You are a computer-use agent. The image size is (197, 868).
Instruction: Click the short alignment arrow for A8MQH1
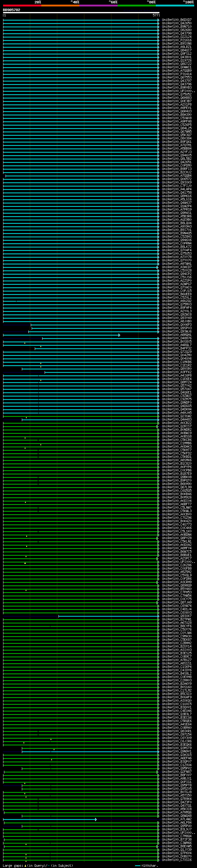(62, 335)
